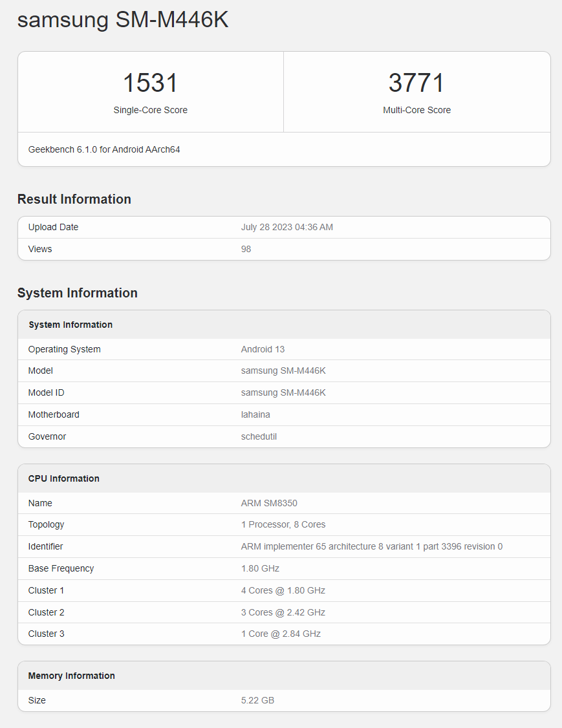Click the Geekbench 6.1.0 for Android AArch64 text

click(x=104, y=149)
